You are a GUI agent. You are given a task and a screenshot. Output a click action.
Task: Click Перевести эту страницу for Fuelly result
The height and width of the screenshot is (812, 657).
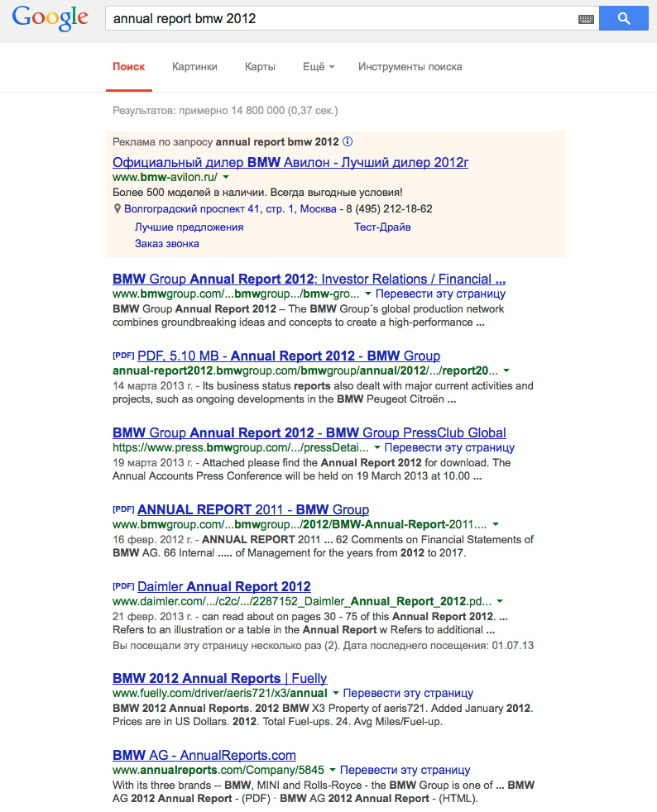point(408,693)
